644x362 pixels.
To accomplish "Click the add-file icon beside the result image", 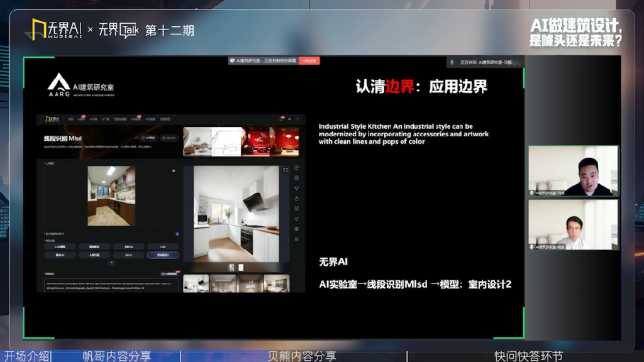I will 297,178.
